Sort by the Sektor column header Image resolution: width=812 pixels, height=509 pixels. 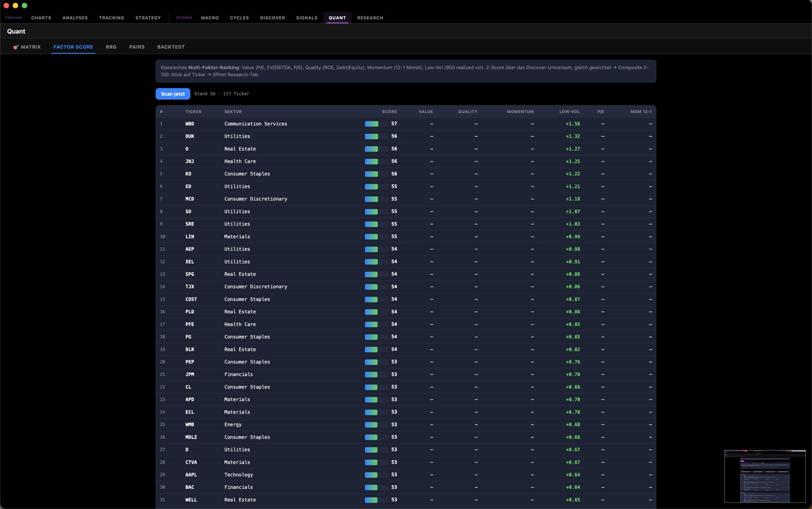click(233, 112)
